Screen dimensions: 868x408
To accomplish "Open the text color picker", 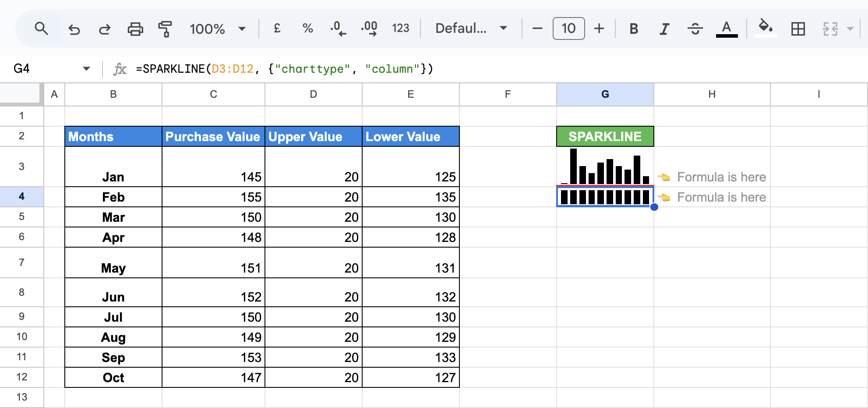I will pos(727,29).
